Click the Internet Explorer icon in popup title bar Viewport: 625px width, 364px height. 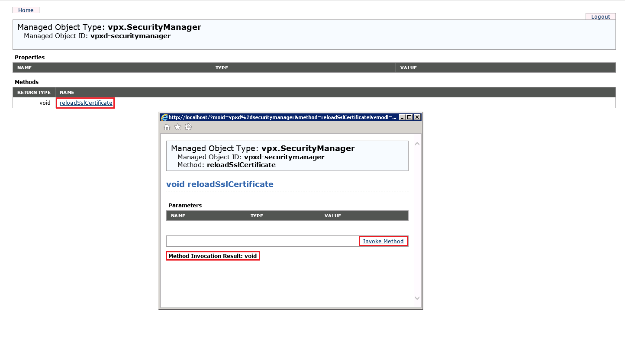tap(164, 117)
